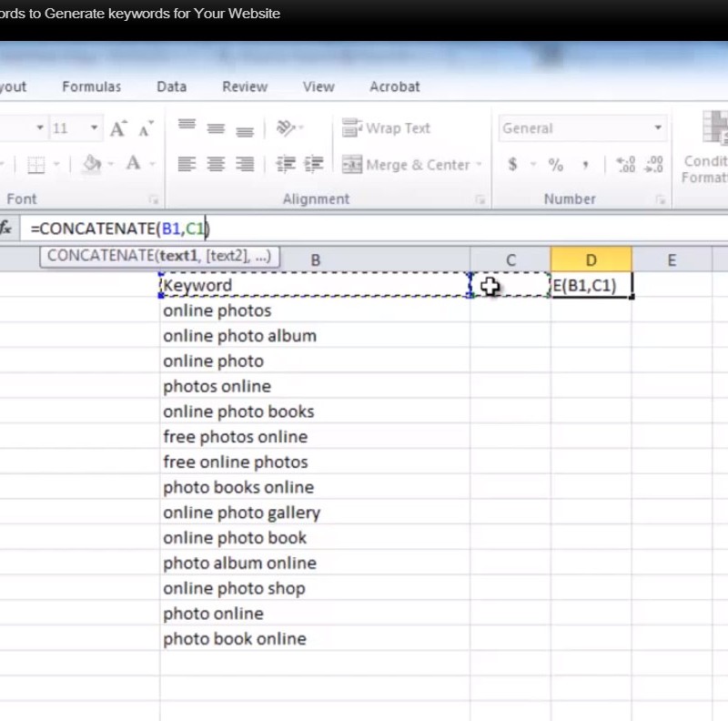This screenshot has height=721, width=728.
Task: Click the Top Align icon
Action: click(187, 128)
